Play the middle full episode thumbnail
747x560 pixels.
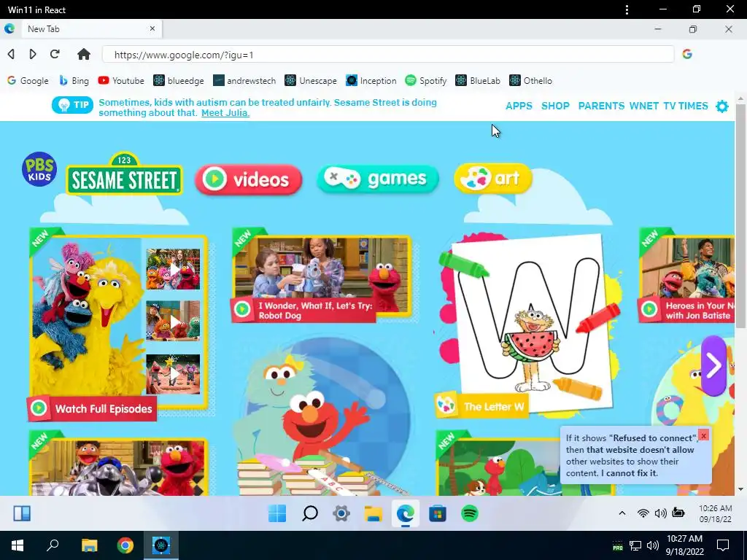[173, 321]
